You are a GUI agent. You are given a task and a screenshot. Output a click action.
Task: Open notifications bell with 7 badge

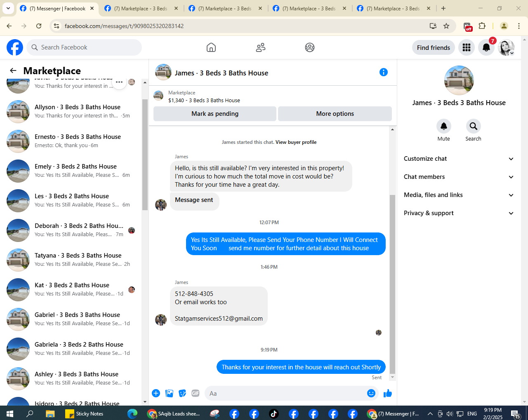(x=486, y=47)
